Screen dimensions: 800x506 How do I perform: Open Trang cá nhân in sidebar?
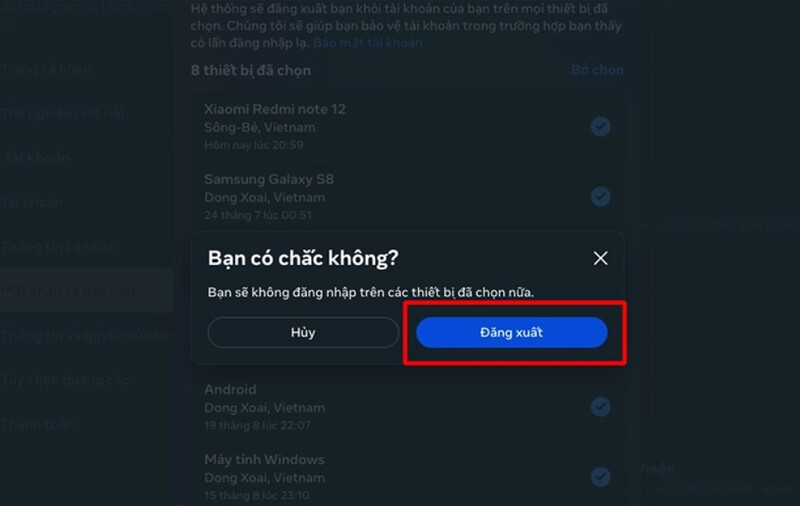46,69
